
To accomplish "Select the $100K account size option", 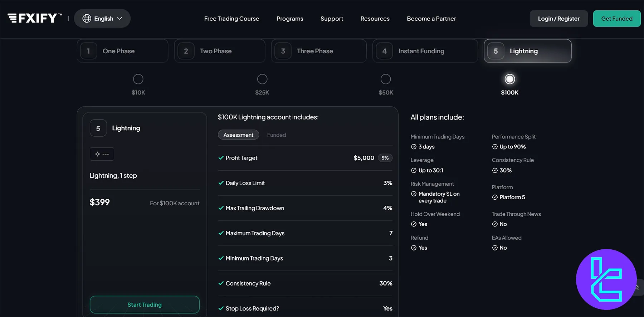I will (509, 79).
